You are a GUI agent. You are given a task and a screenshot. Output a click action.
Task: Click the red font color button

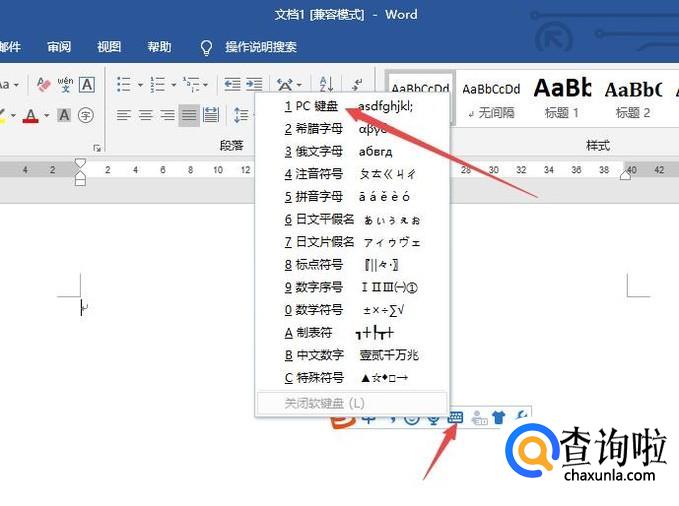[x=30, y=115]
